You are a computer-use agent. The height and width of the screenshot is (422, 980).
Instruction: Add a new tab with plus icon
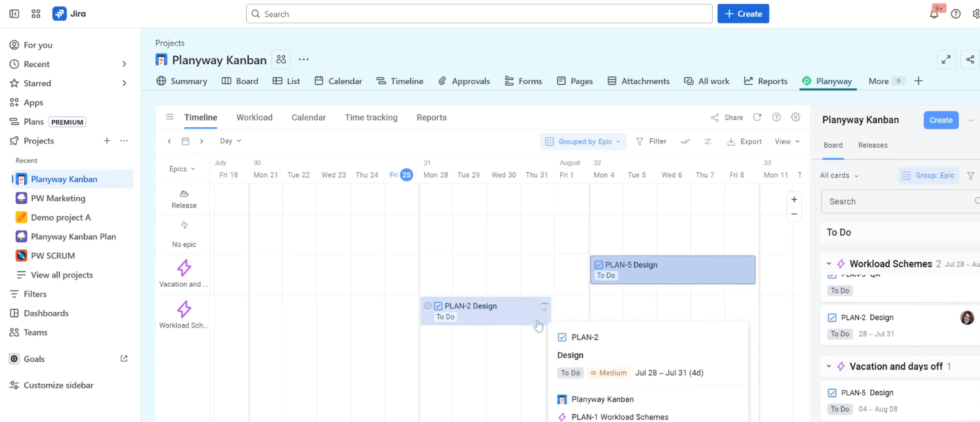point(918,81)
